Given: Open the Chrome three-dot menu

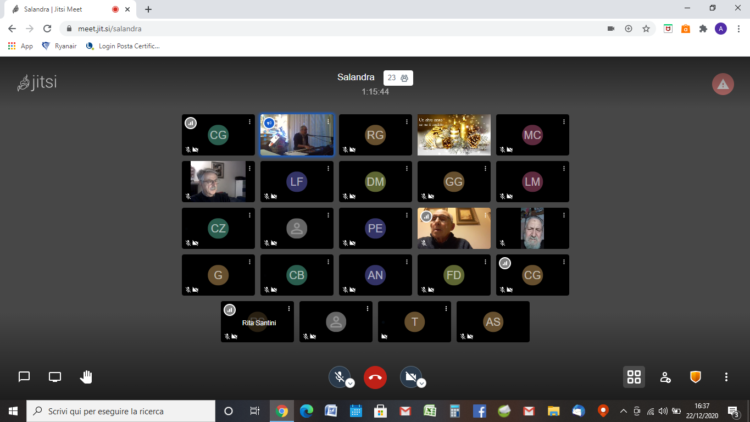Looking at the screenshot, I should click(739, 29).
